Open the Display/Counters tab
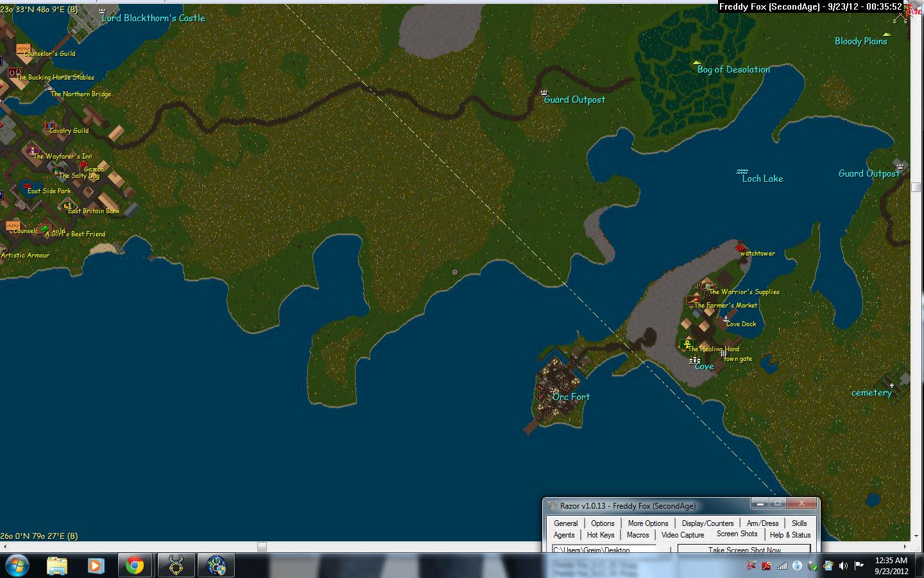The image size is (924, 578). coord(707,523)
